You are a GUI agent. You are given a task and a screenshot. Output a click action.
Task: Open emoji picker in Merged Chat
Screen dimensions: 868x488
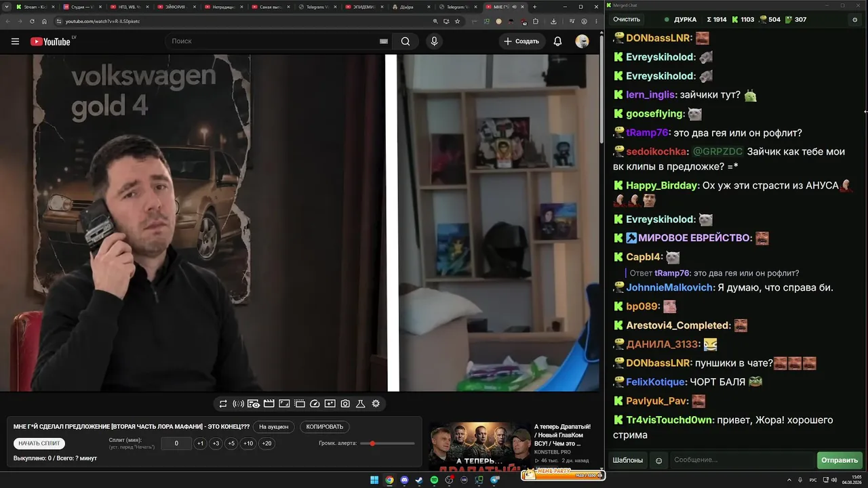[x=658, y=461]
